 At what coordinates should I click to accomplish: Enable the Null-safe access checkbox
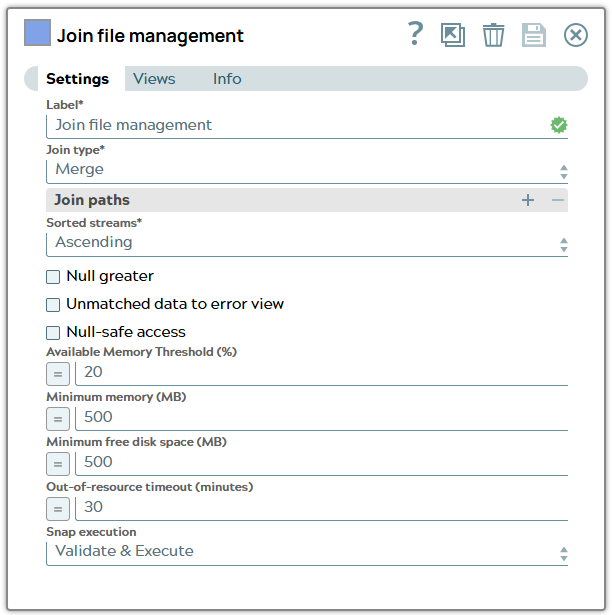pos(53,333)
